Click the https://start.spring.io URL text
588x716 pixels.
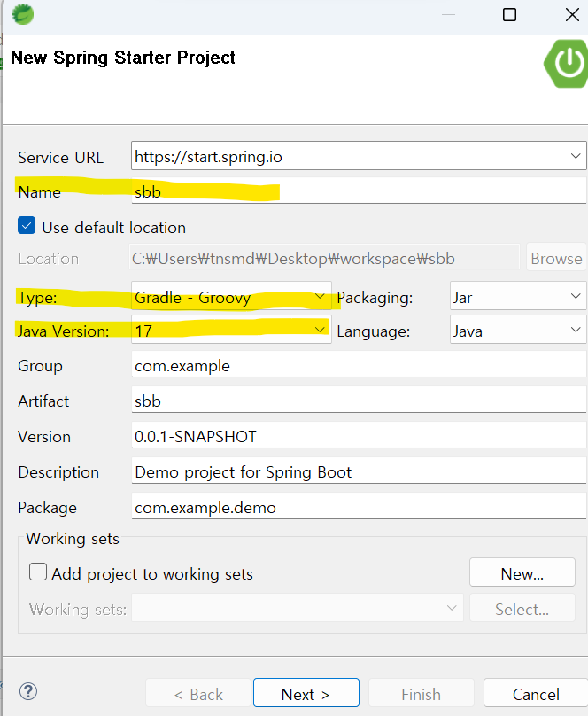[208, 157]
